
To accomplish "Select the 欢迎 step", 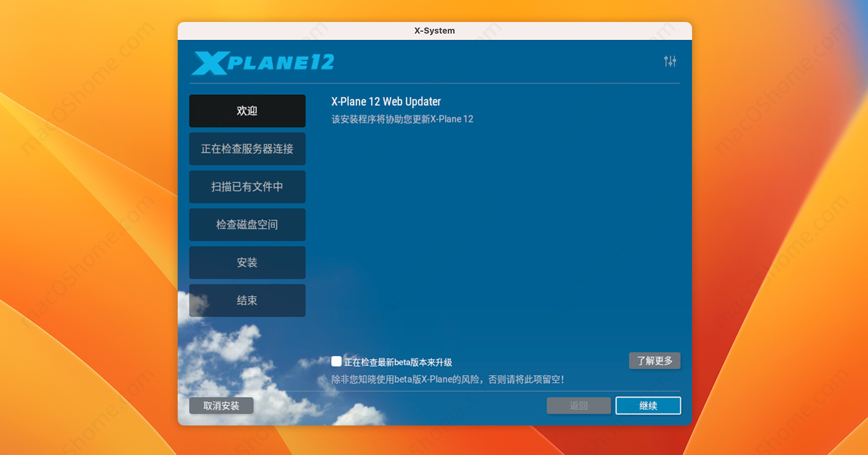I will coord(247,111).
